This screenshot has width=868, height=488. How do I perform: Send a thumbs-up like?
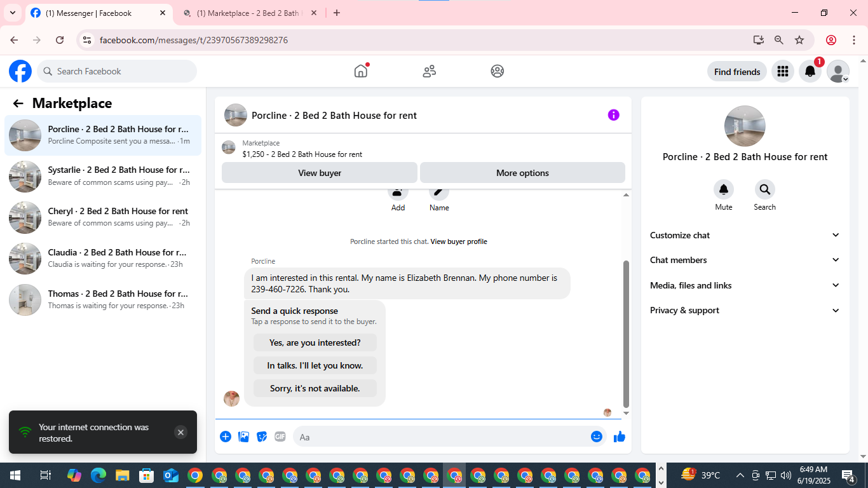[x=620, y=437]
